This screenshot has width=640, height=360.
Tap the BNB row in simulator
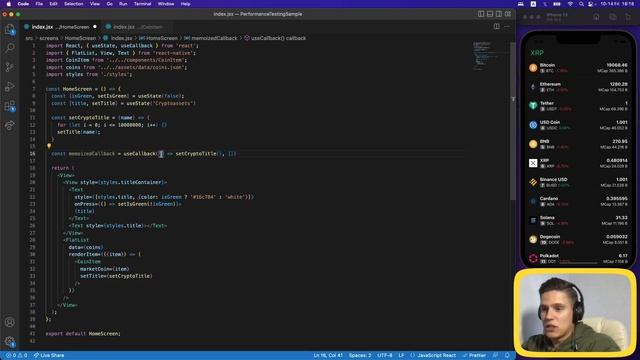point(578,144)
